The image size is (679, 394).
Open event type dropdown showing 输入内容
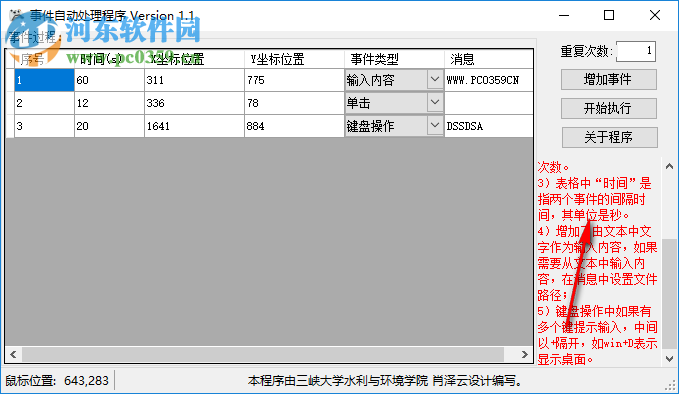click(435, 80)
